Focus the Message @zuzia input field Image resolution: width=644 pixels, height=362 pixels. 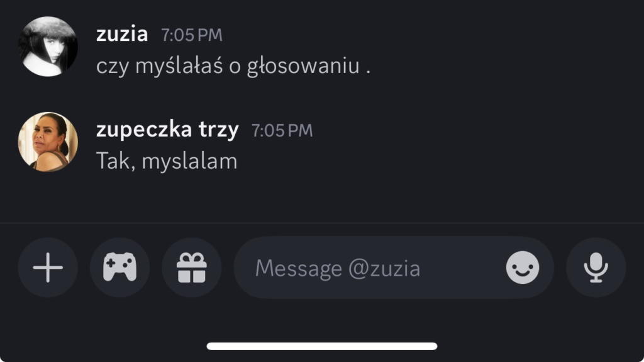[371, 268]
